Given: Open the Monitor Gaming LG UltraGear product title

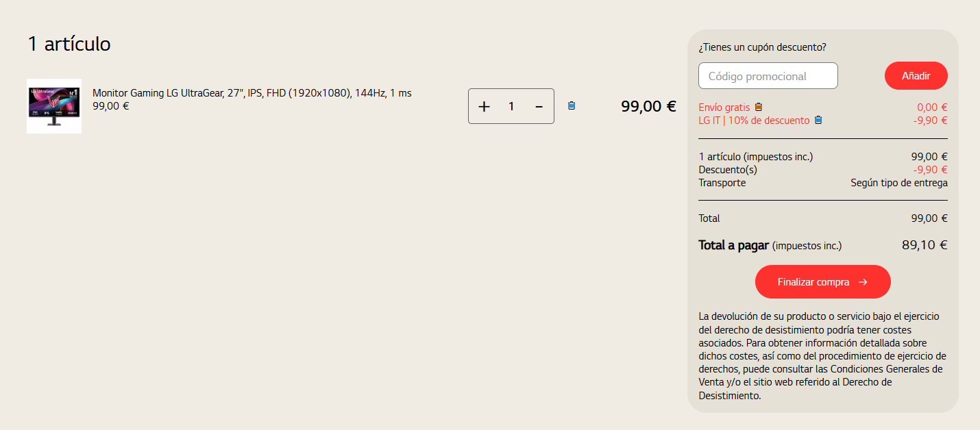Looking at the screenshot, I should click(252, 93).
